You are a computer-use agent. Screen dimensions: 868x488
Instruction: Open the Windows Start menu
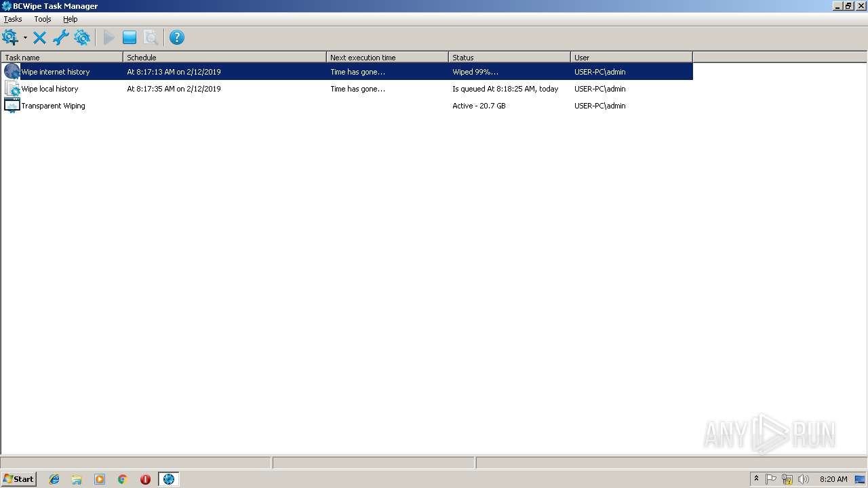coord(18,479)
